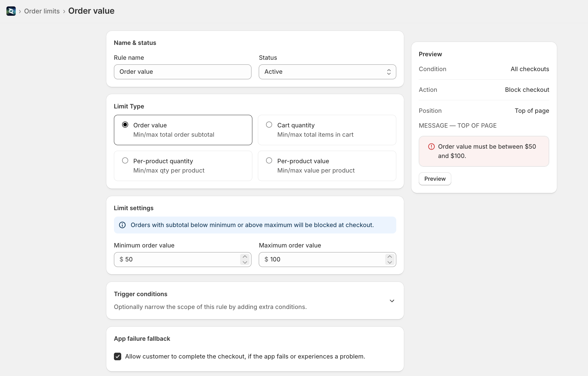The width and height of the screenshot is (588, 376).
Task: Edit the Rule name input field
Action: 183,72
